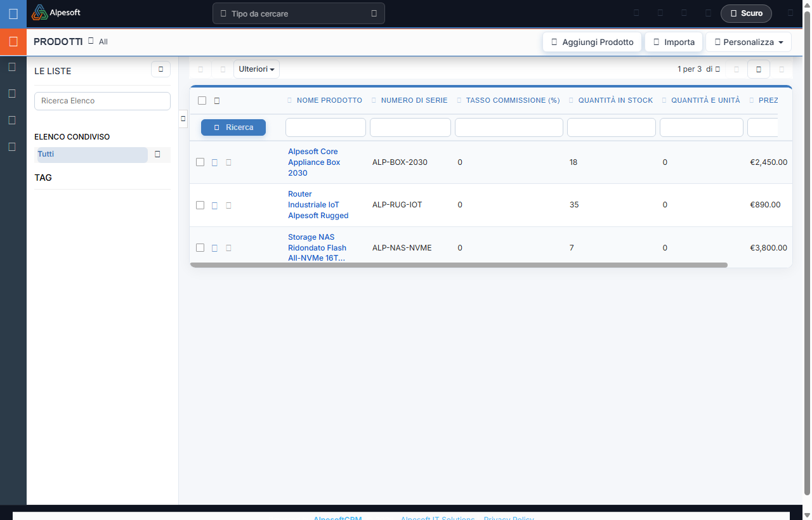Image resolution: width=812 pixels, height=520 pixels.
Task: Expand the Personalizza dropdown
Action: (749, 42)
